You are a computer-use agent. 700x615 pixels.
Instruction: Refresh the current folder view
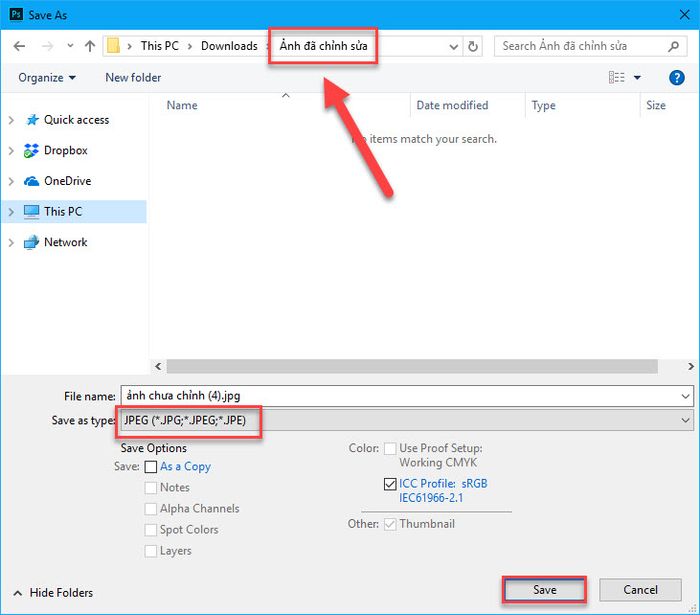pyautogui.click(x=473, y=46)
